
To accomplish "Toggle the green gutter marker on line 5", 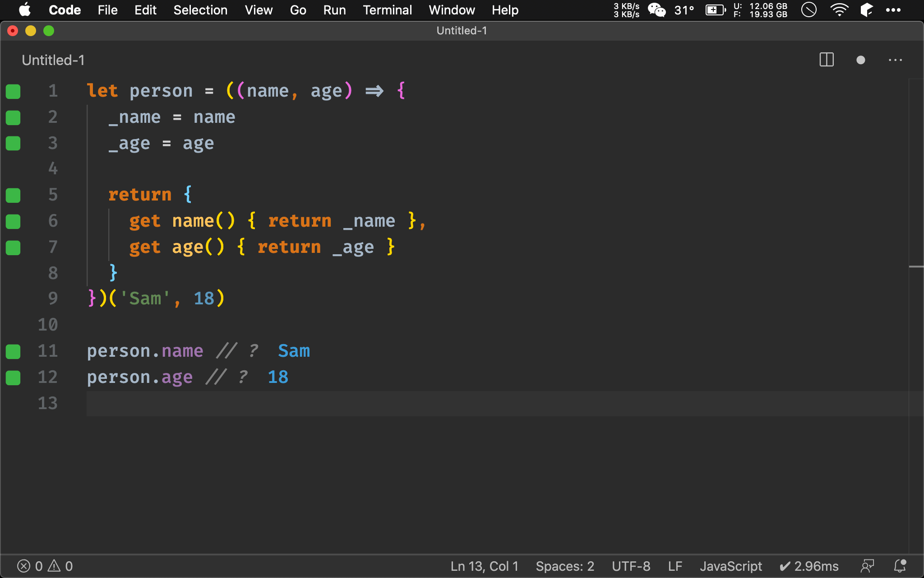I will [x=13, y=196].
